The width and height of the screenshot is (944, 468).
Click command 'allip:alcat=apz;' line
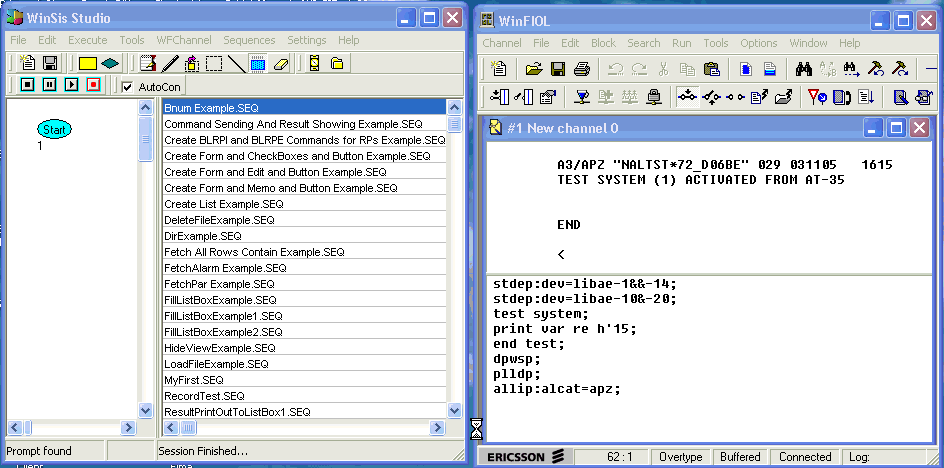coord(557,389)
